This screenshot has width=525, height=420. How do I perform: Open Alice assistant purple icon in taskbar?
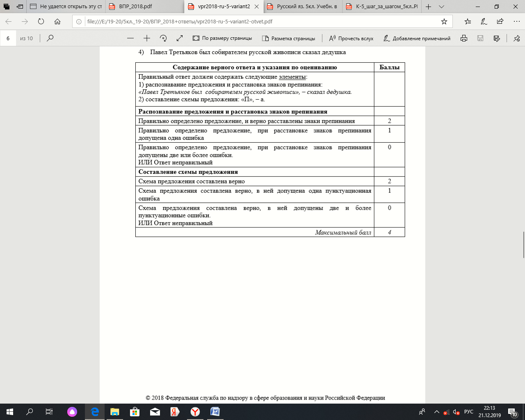point(72,412)
